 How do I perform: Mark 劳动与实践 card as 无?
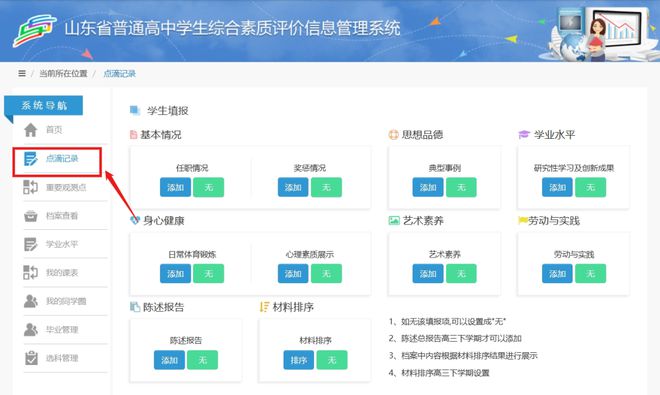(591, 274)
